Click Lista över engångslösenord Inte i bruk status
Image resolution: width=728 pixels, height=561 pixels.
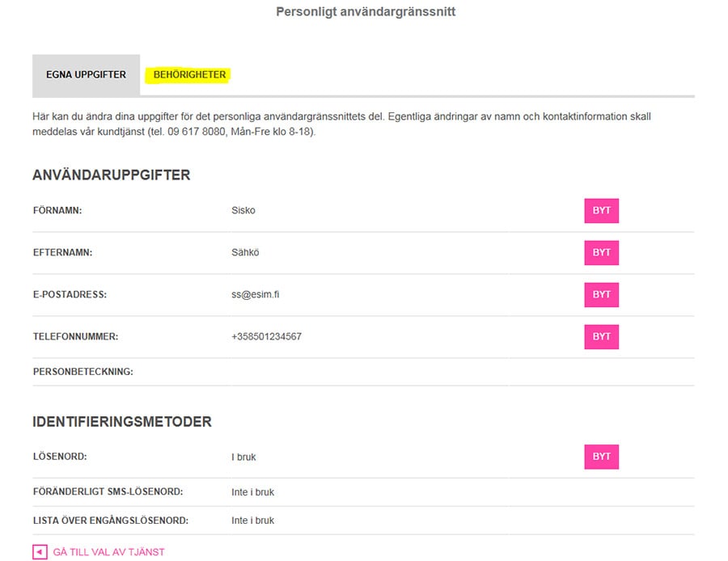252,520
